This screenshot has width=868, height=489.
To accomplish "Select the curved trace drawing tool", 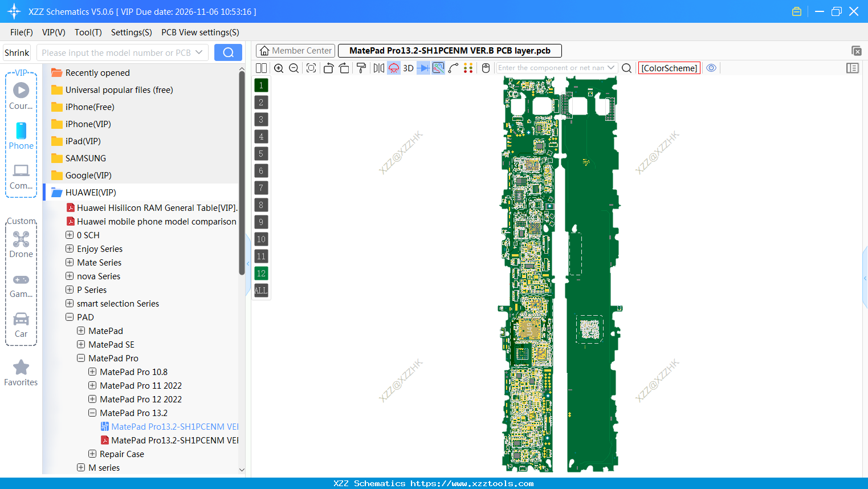I will pyautogui.click(x=454, y=68).
